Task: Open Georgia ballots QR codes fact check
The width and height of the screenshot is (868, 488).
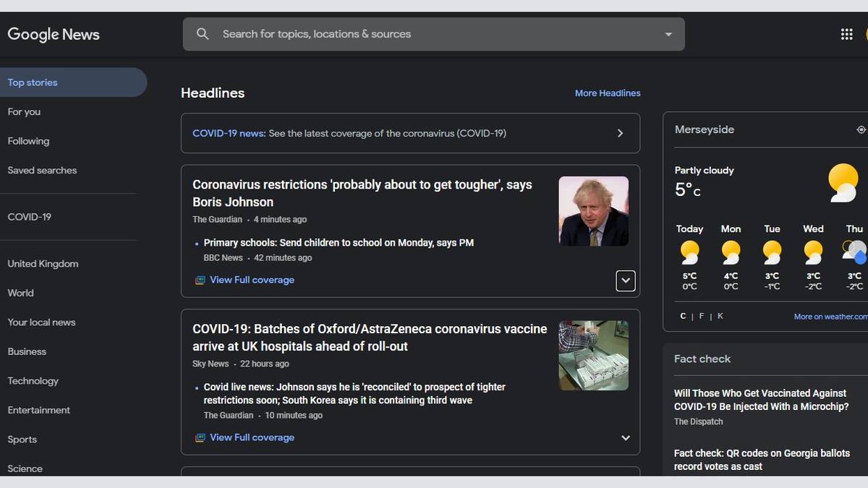Action: pos(762,460)
